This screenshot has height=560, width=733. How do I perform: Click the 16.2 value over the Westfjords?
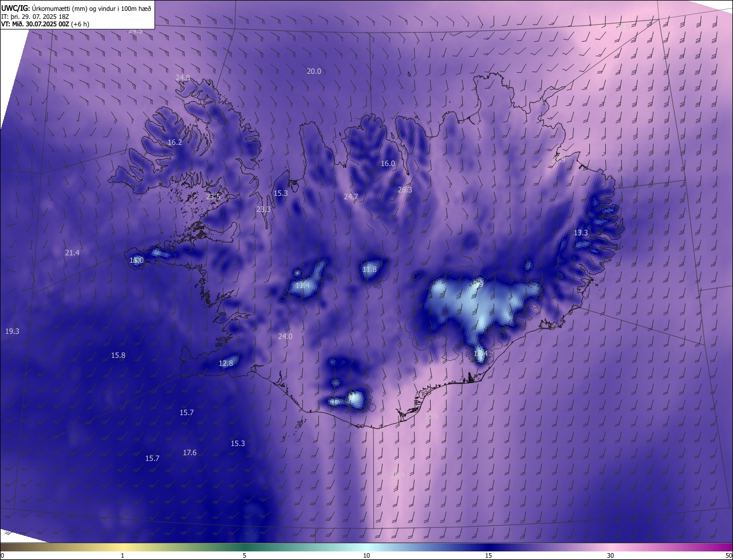175,143
